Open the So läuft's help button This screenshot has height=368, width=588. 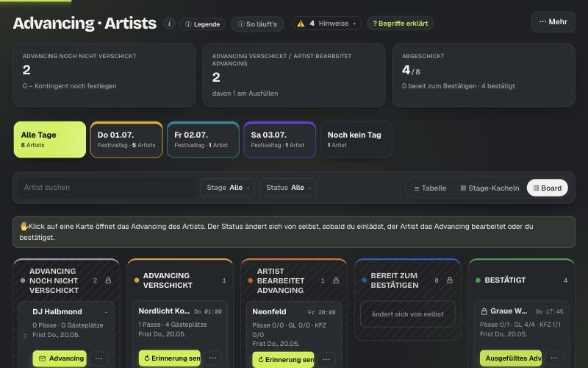(x=258, y=24)
